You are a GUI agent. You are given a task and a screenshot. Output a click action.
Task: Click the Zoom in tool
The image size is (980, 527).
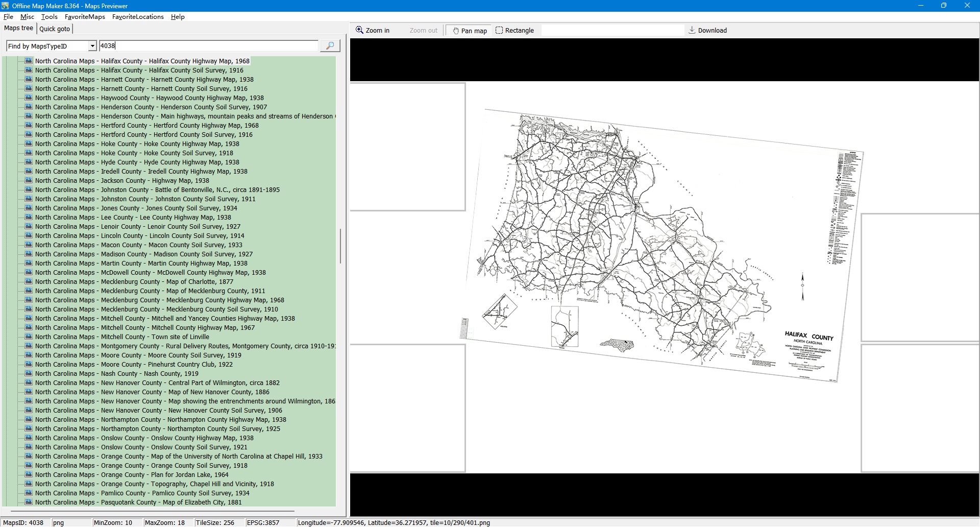coord(373,31)
